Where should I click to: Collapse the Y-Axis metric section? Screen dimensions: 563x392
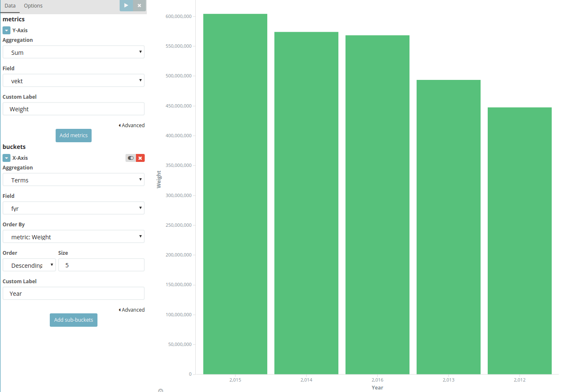(x=6, y=30)
